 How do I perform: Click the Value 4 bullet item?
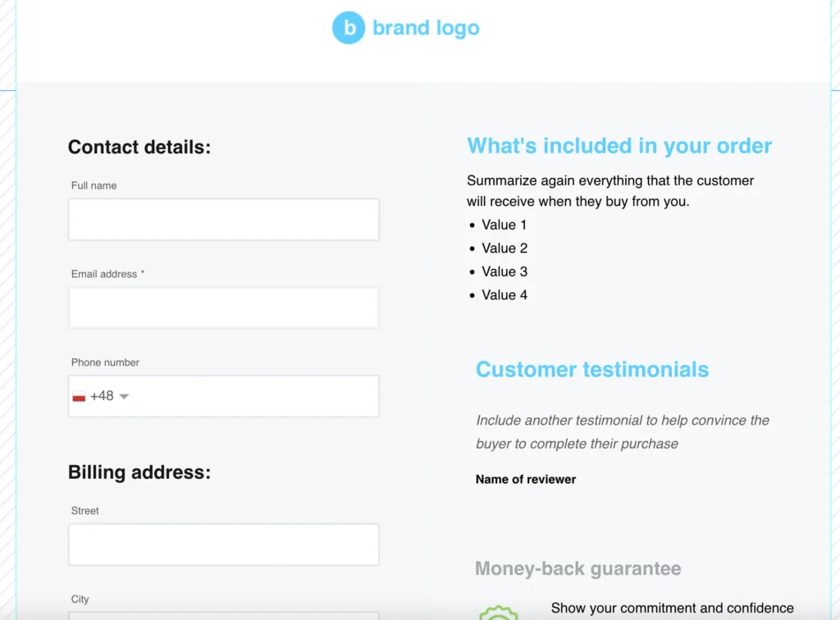point(498,295)
